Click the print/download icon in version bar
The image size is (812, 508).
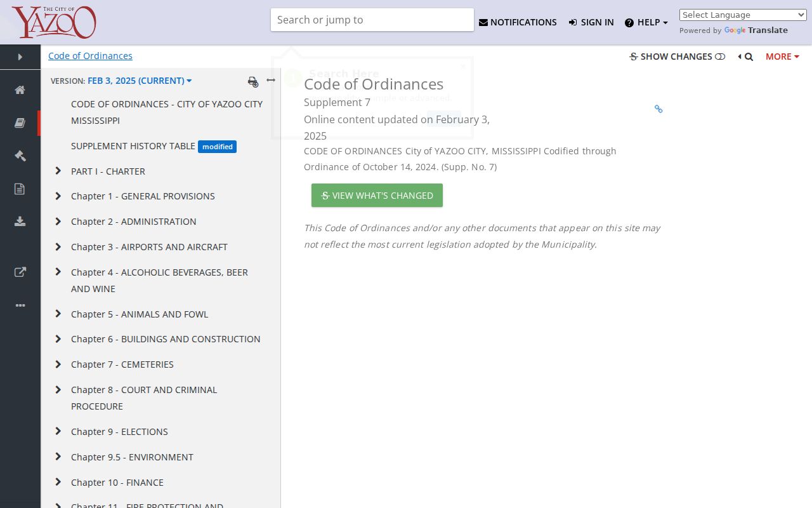253,81
